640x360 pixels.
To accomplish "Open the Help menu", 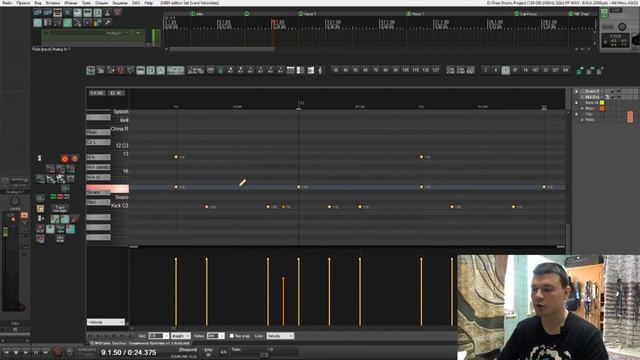I will pyautogui.click(x=149, y=3).
